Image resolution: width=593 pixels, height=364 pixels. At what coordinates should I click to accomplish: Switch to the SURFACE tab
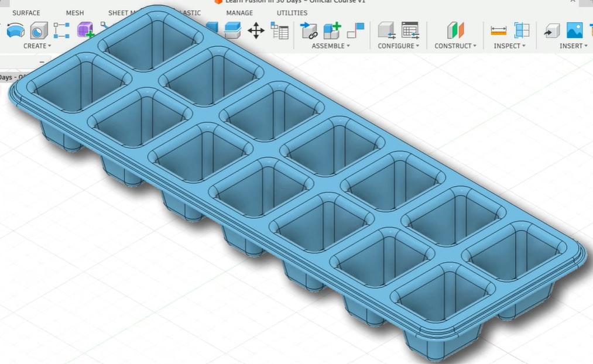pos(26,13)
